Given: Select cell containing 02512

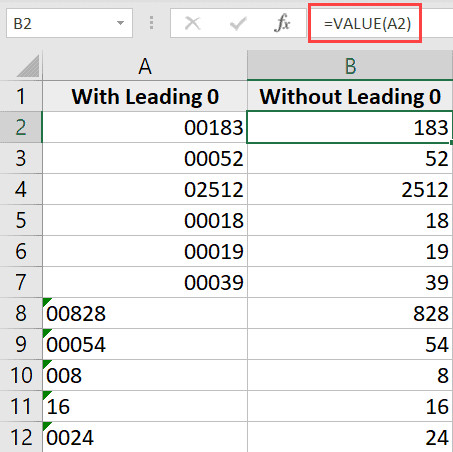Looking at the screenshot, I should coord(145,189).
